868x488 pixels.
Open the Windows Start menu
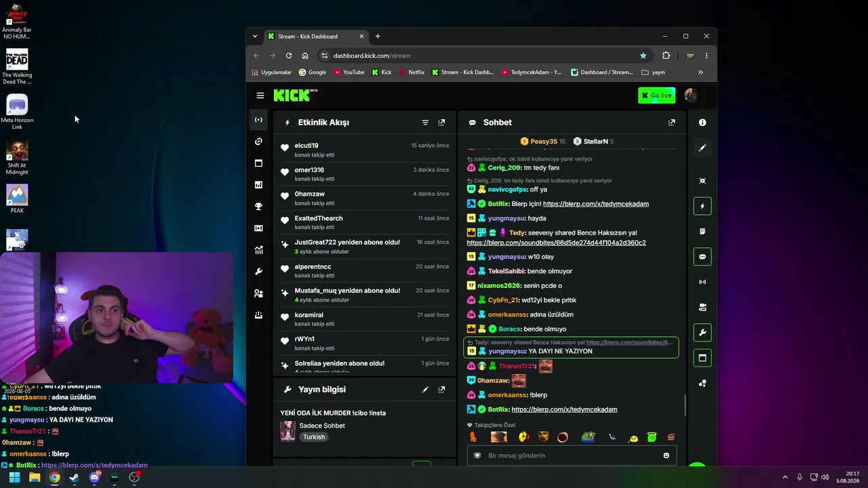tap(14, 477)
